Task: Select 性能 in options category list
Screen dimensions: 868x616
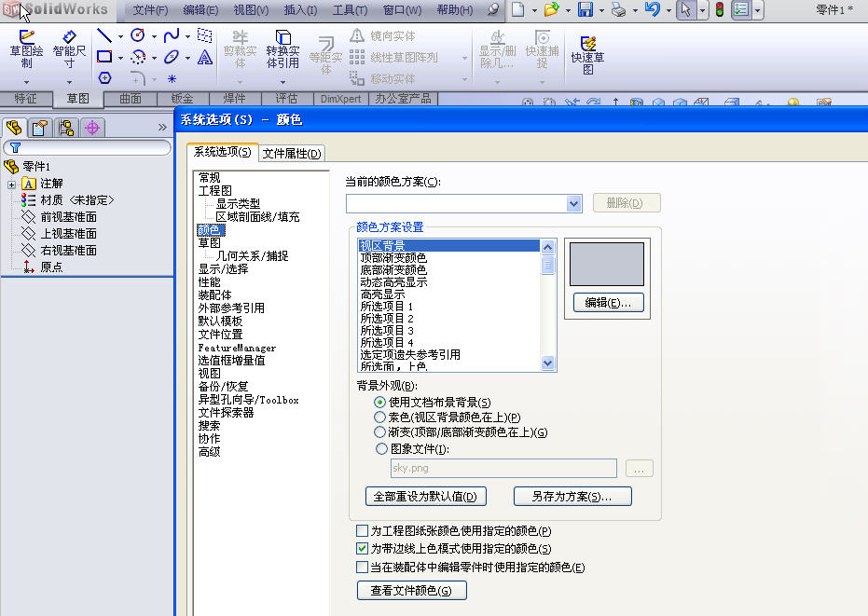Action: (209, 282)
